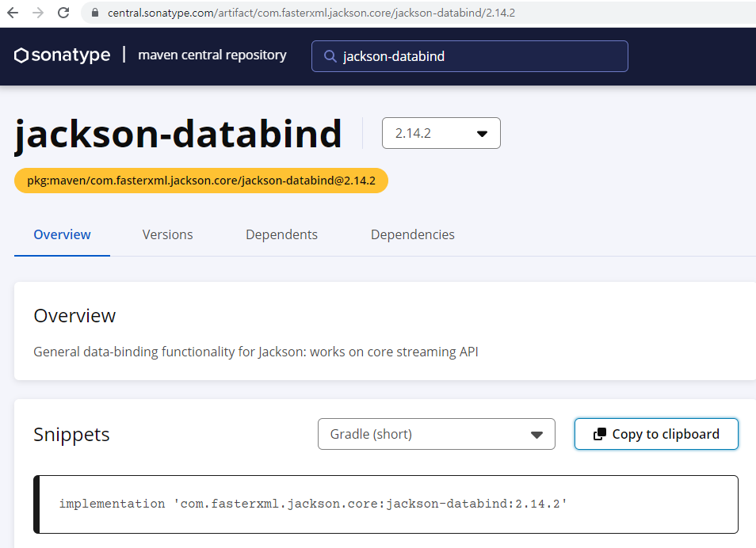
Task: Open the Sonatype logo home link
Action: tap(62, 55)
